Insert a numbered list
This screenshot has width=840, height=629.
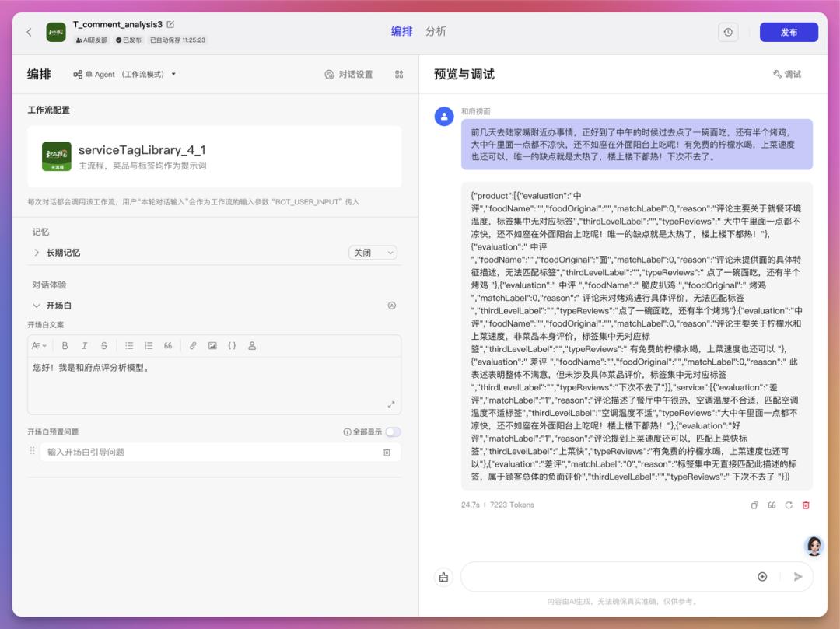149,346
